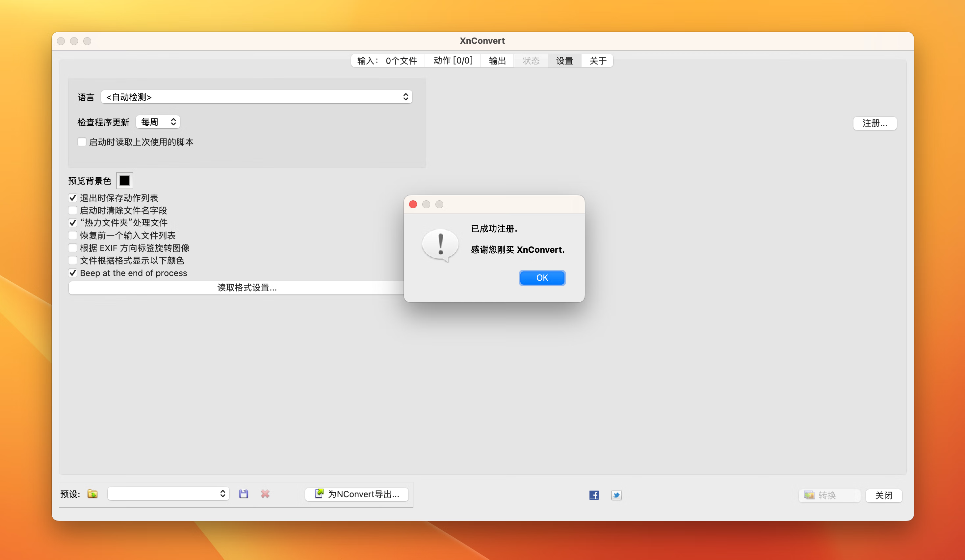Screen dimensions: 965x560
Task: Click the export arrow icon beside 为NConvert导出
Action: [x=319, y=494]
